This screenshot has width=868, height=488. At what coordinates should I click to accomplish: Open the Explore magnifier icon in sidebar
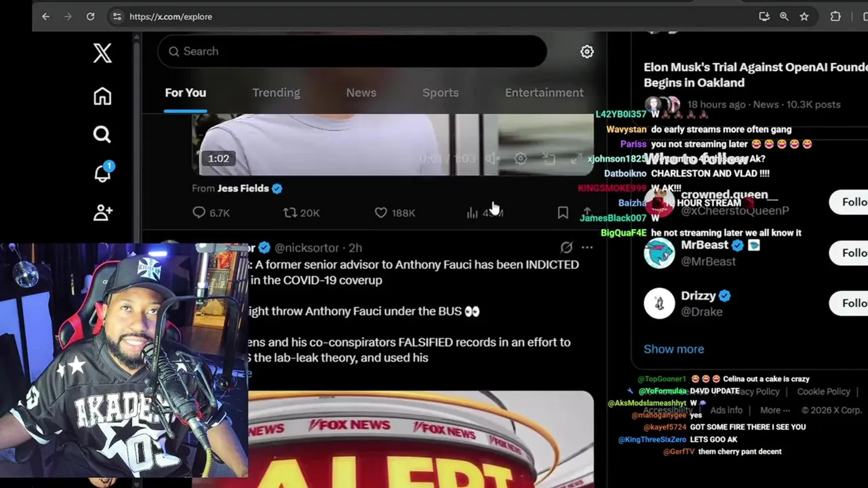[x=102, y=135]
